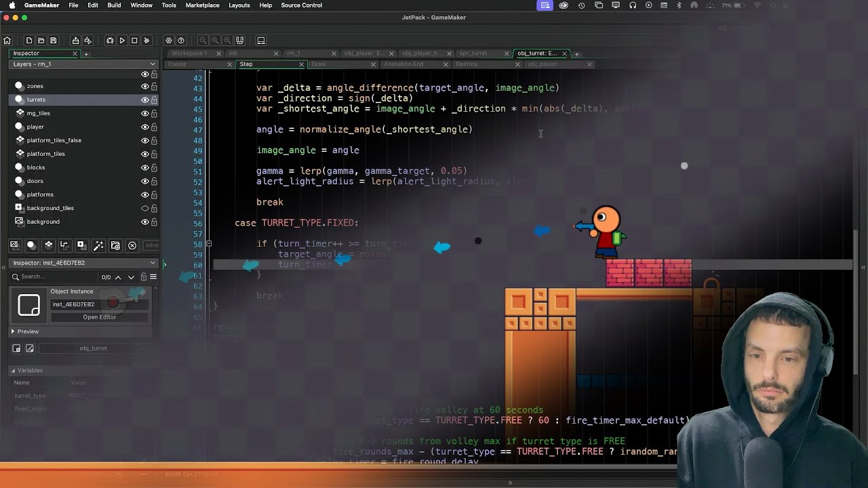The image size is (868, 488).
Task: Stop the game with the stop icon
Action: 134,41
